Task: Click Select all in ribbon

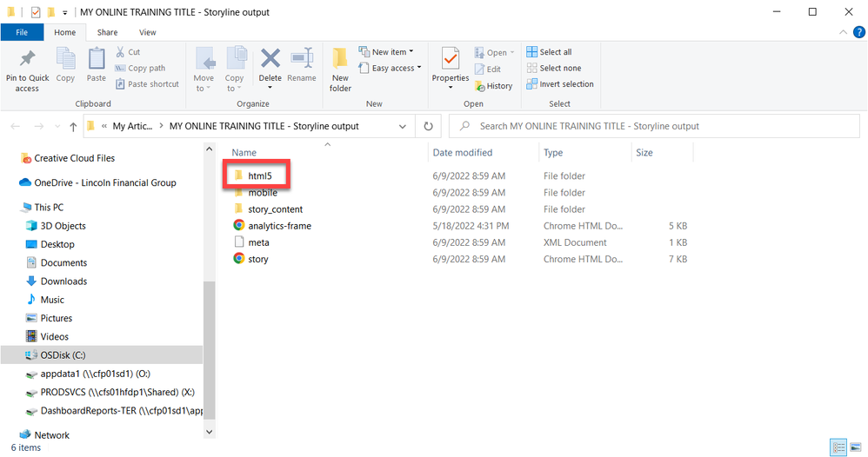Action: click(x=549, y=52)
